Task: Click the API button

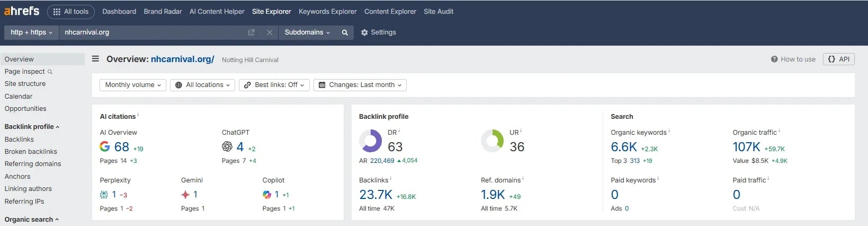Action: 839,59
